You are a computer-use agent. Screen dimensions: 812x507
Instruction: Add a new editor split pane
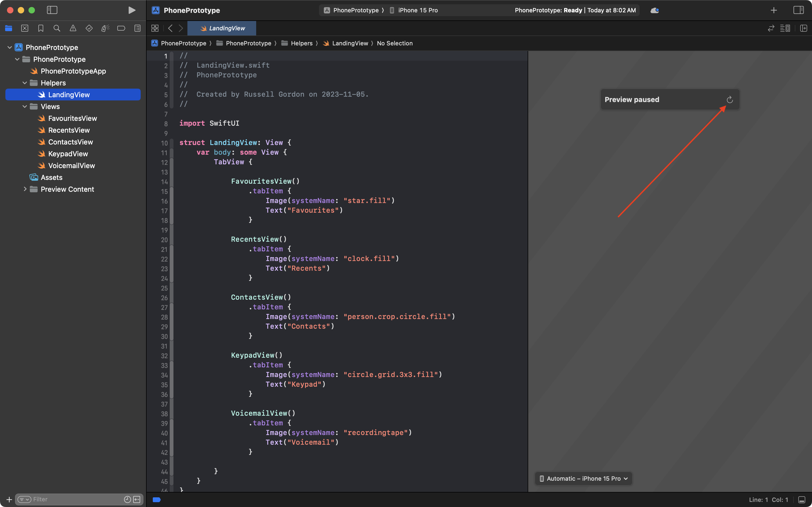[804, 28]
